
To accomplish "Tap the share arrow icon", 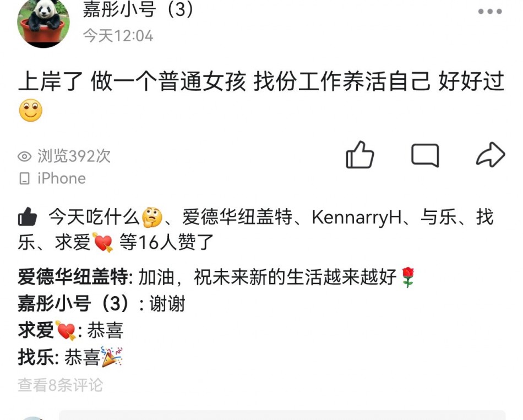I will 491,155.
